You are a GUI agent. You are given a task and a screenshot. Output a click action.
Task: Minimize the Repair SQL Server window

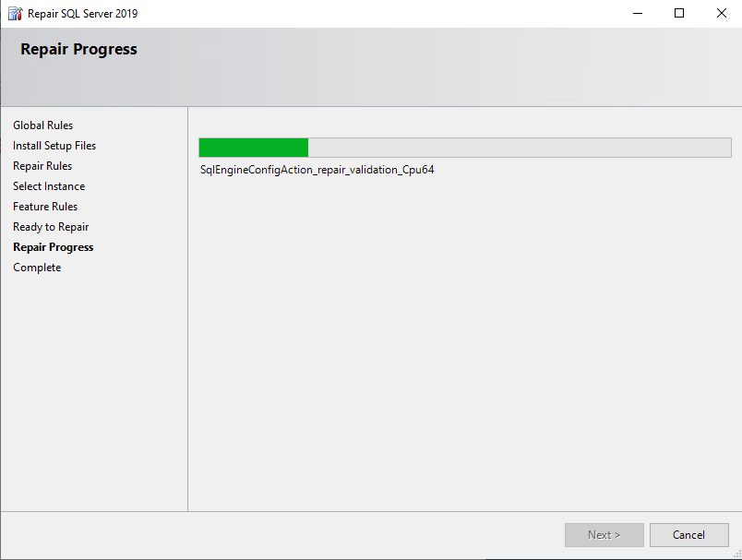point(638,13)
